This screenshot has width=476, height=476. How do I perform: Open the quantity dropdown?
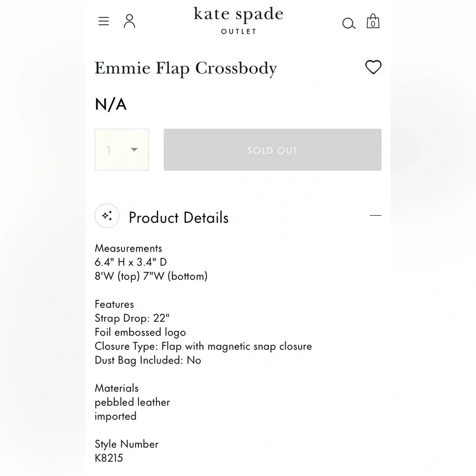122,149
